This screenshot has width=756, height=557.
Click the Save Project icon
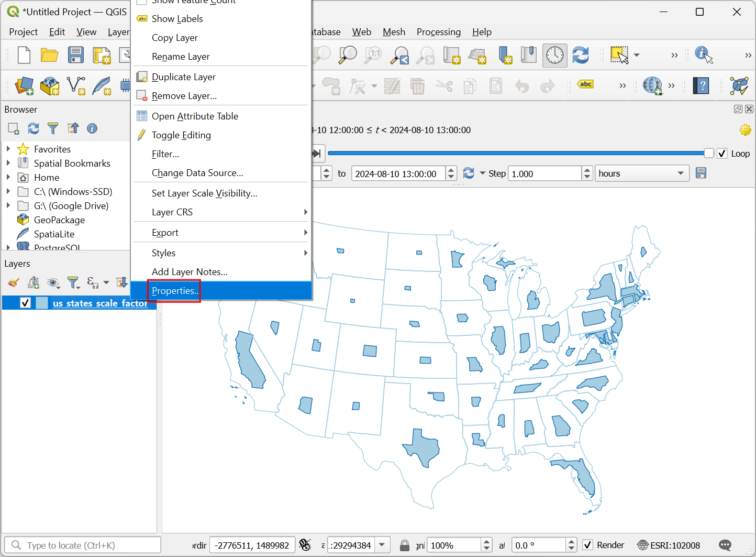75,55
